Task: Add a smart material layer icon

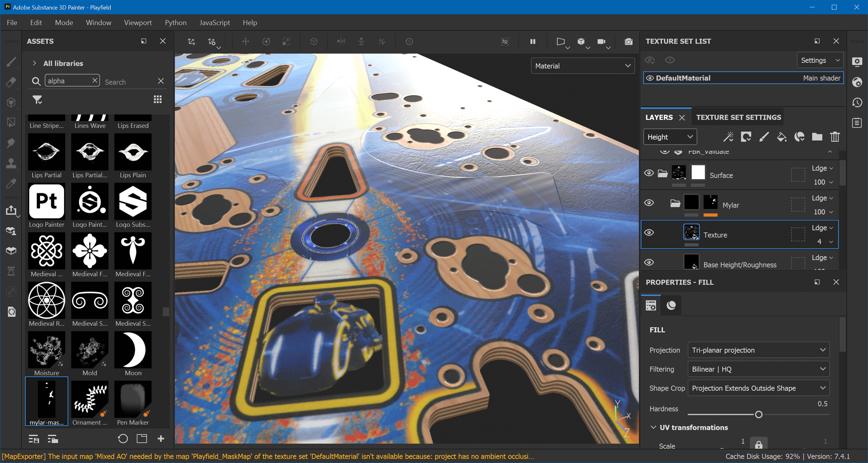Action: tap(799, 137)
